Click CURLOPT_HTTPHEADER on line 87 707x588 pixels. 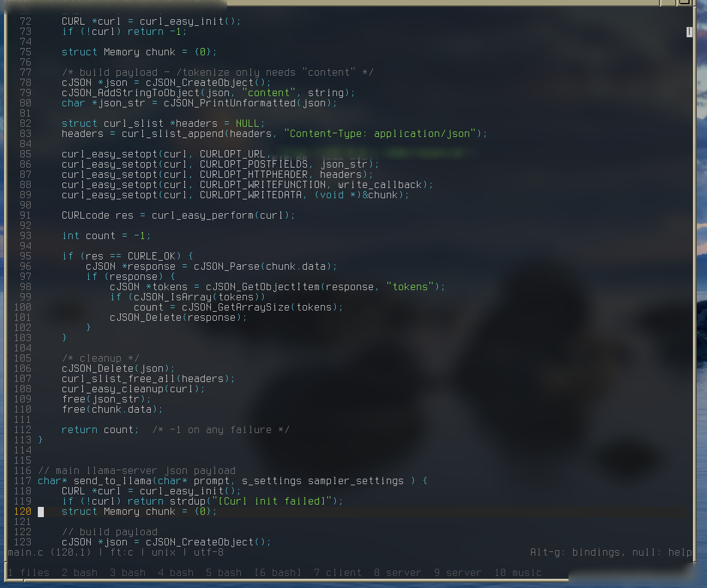pos(254,175)
